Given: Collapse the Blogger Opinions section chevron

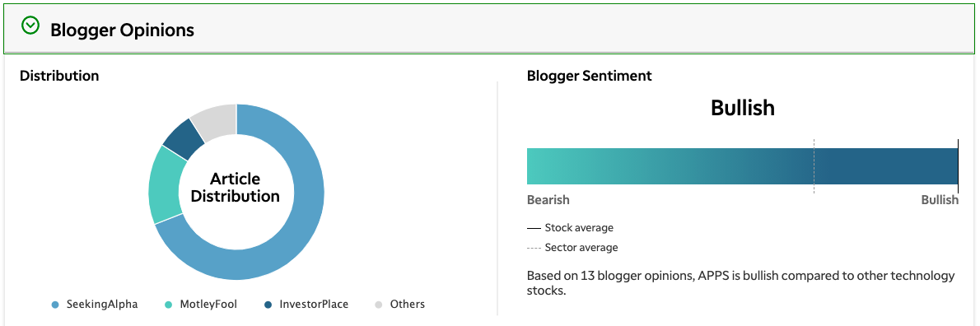Looking at the screenshot, I should click(30, 26).
